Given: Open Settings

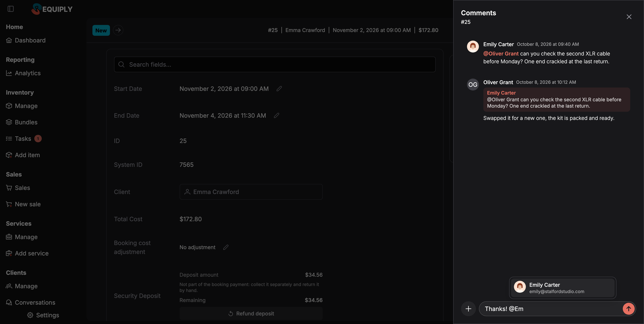Looking at the screenshot, I should pyautogui.click(x=43, y=315).
